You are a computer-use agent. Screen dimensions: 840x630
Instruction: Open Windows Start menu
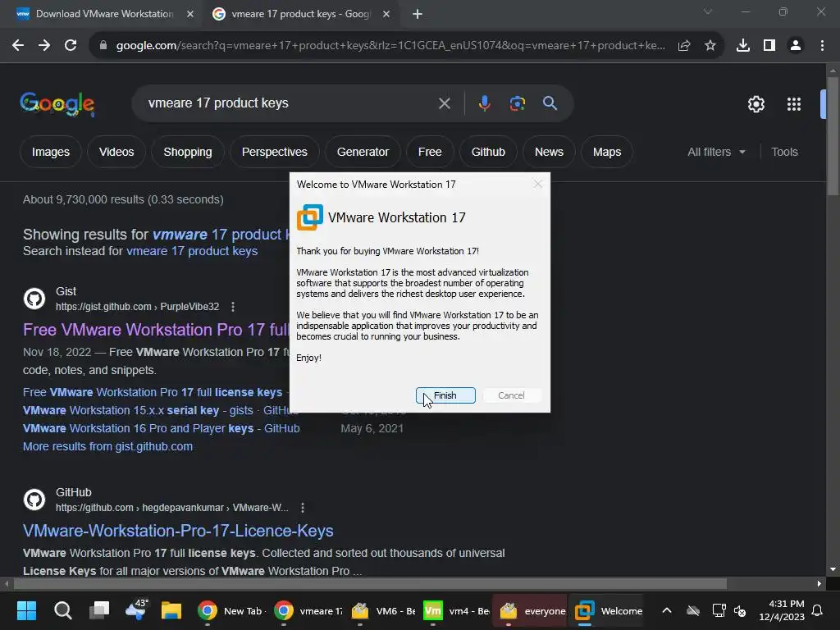[26, 610]
